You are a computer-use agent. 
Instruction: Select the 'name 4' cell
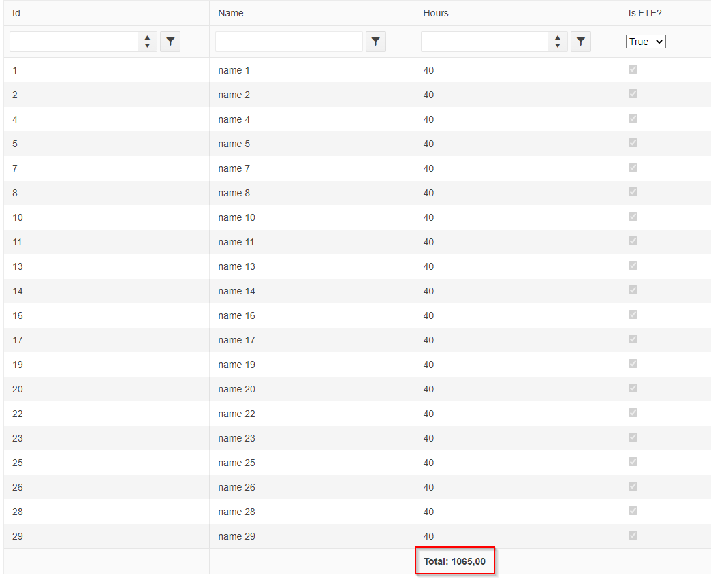coord(312,119)
